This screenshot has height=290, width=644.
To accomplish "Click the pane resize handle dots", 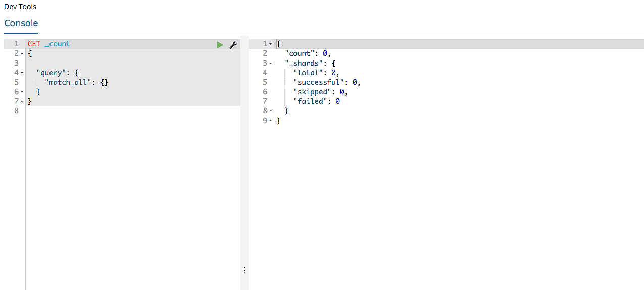I will [244, 270].
